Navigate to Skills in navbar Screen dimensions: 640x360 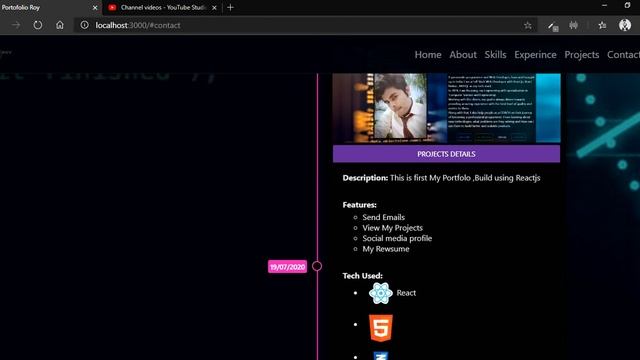click(x=495, y=55)
